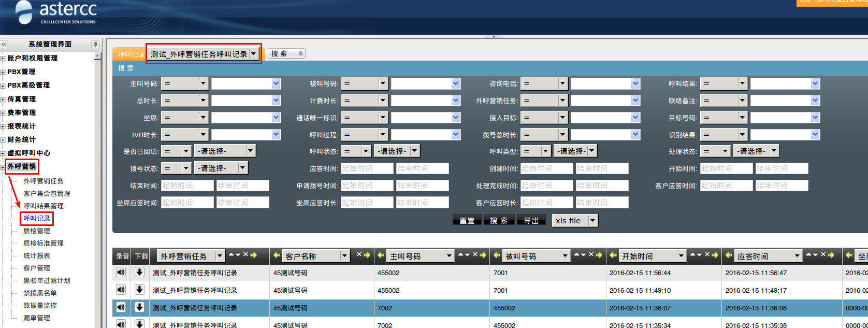Viewport: 868px width, 328px height.
Task: Collapse the search panel via 搜索 toggle
Action: coord(300,53)
